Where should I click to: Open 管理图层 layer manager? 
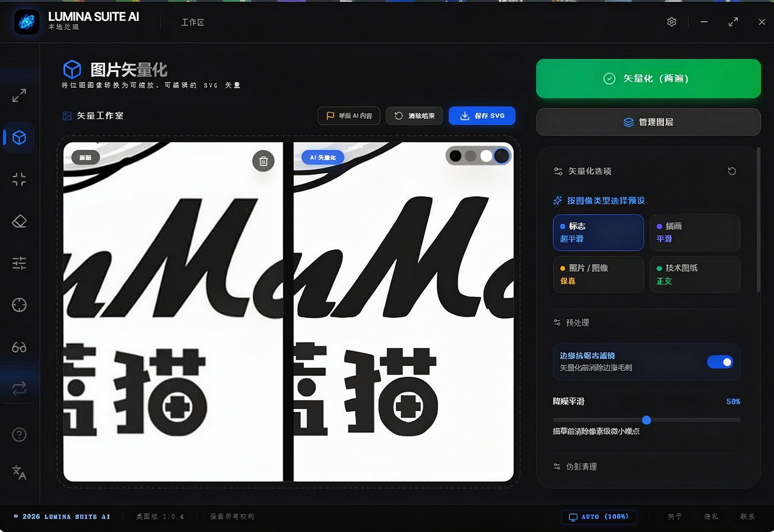[x=649, y=122]
